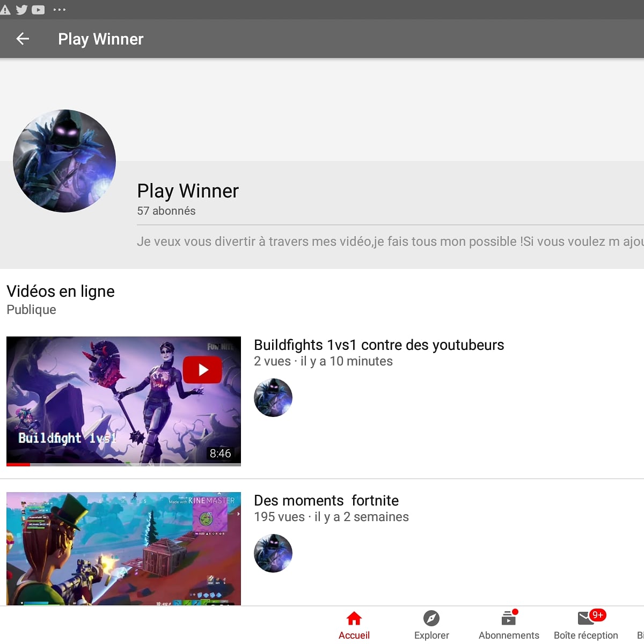Tap the notification dot on Abonnements
The image size is (644, 644).
515,611
